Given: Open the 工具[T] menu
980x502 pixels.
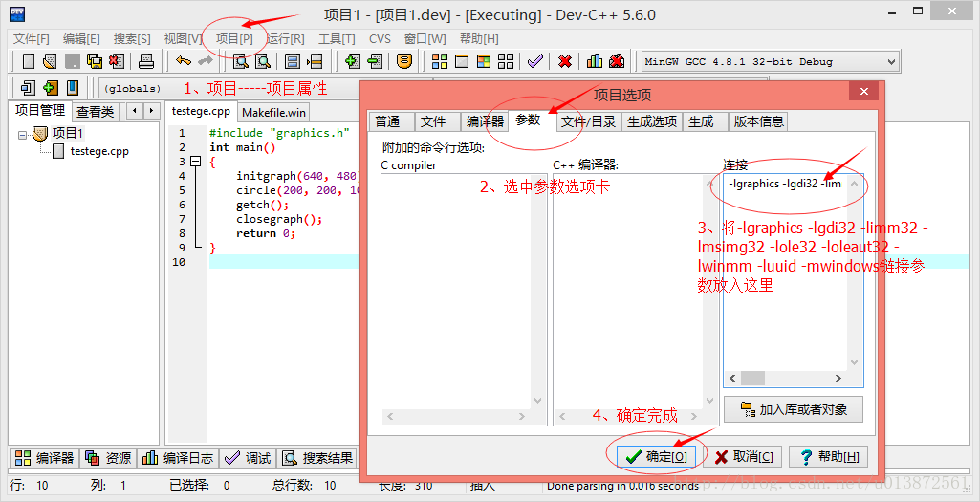Looking at the screenshot, I should click(337, 39).
